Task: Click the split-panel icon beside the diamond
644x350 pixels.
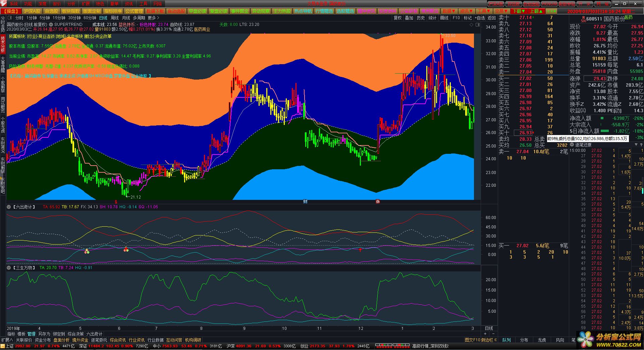Action: [477, 25]
